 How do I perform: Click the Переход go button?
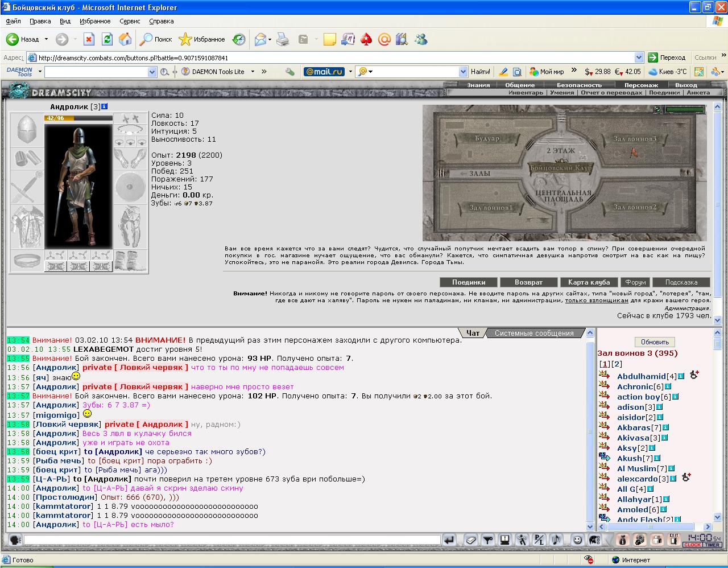[667, 57]
